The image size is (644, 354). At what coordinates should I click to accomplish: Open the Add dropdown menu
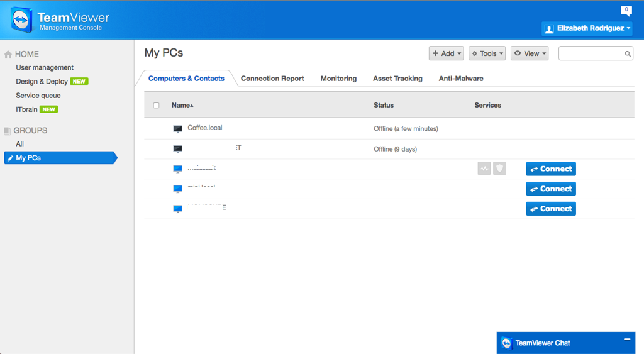coord(446,53)
